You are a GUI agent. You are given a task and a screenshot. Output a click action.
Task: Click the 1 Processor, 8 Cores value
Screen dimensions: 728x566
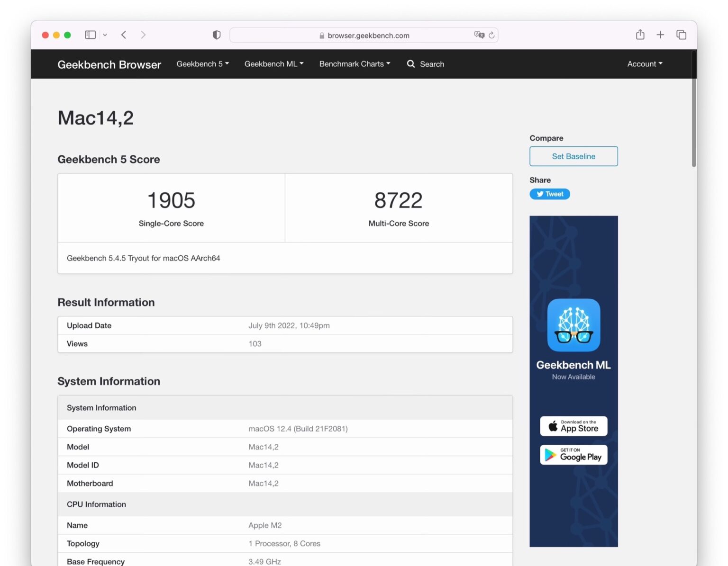[x=284, y=544]
